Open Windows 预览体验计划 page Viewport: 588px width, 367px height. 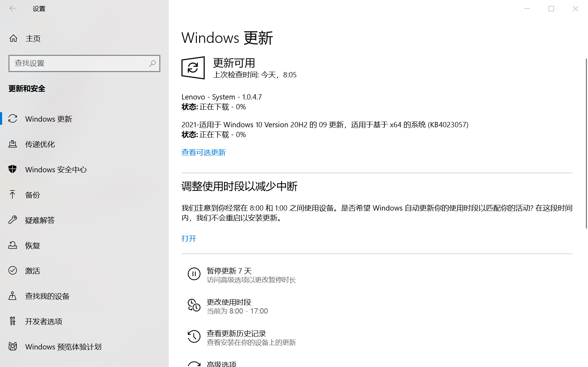click(x=84, y=347)
